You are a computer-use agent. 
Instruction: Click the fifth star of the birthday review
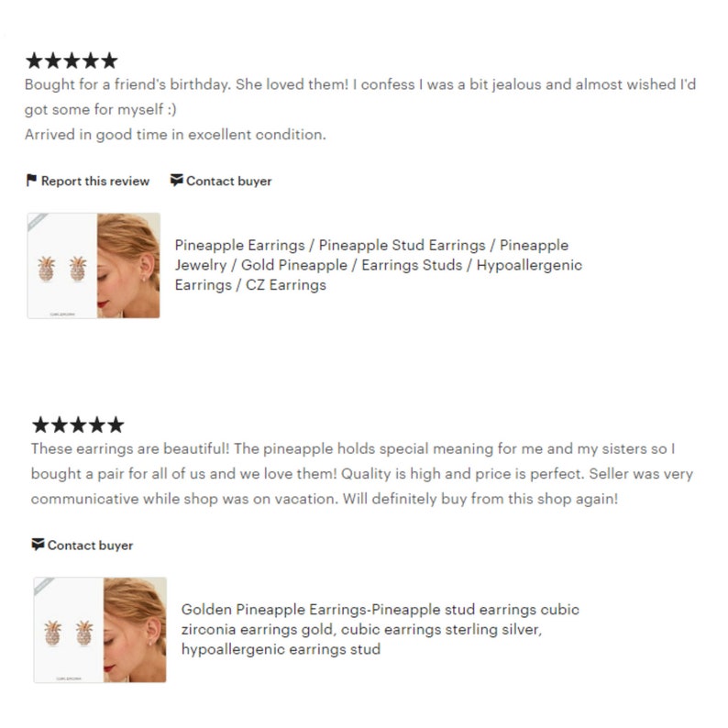click(x=110, y=61)
